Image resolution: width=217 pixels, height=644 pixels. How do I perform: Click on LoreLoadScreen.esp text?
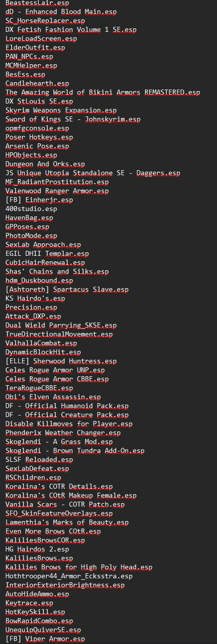click(x=41, y=39)
